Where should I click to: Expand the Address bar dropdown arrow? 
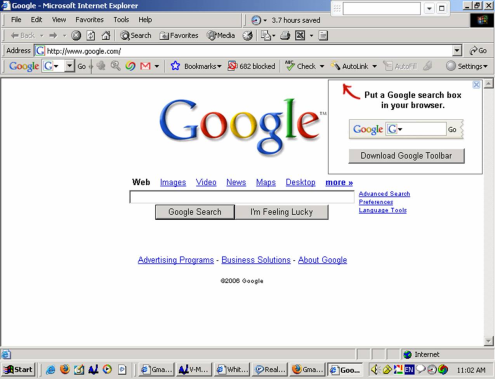[457, 51]
